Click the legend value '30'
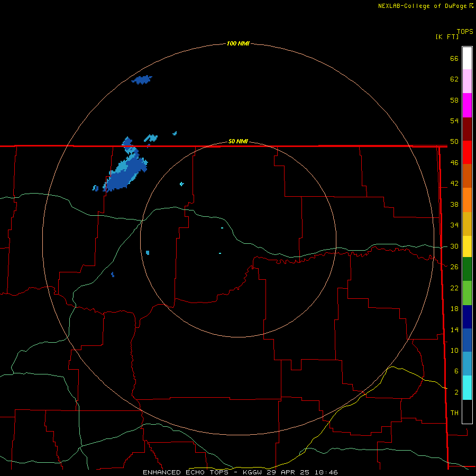 coord(454,246)
